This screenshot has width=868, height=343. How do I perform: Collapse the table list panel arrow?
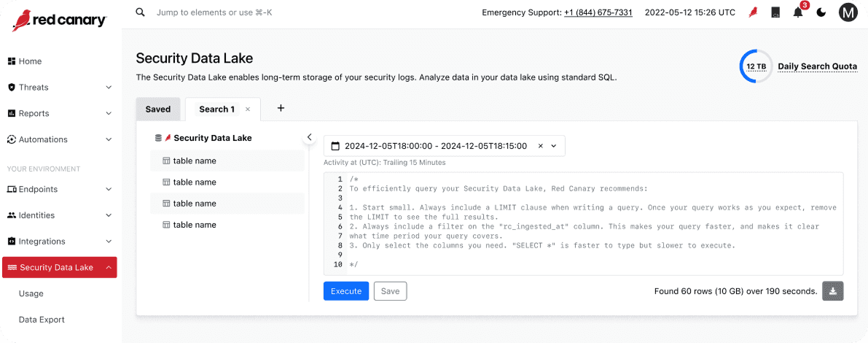pos(310,137)
